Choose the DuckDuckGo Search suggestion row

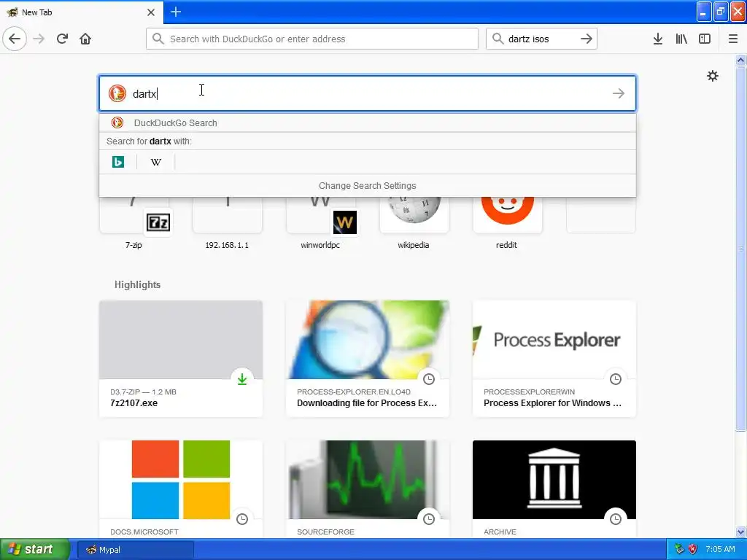click(368, 122)
